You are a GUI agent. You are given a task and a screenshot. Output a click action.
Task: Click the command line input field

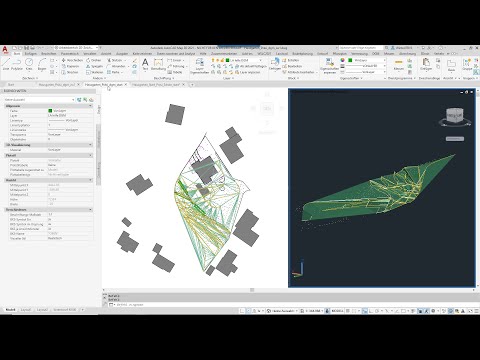[293, 305]
